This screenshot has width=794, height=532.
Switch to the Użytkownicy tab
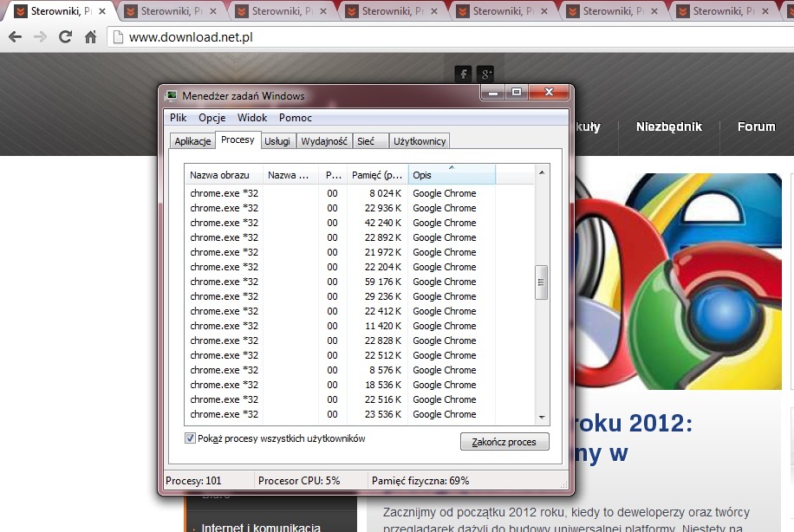420,141
